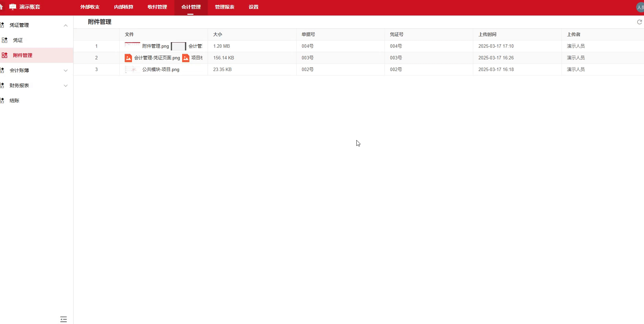Collapse the 凭证管理 section chevron
The height and width of the screenshot is (324, 644).
[66, 25]
